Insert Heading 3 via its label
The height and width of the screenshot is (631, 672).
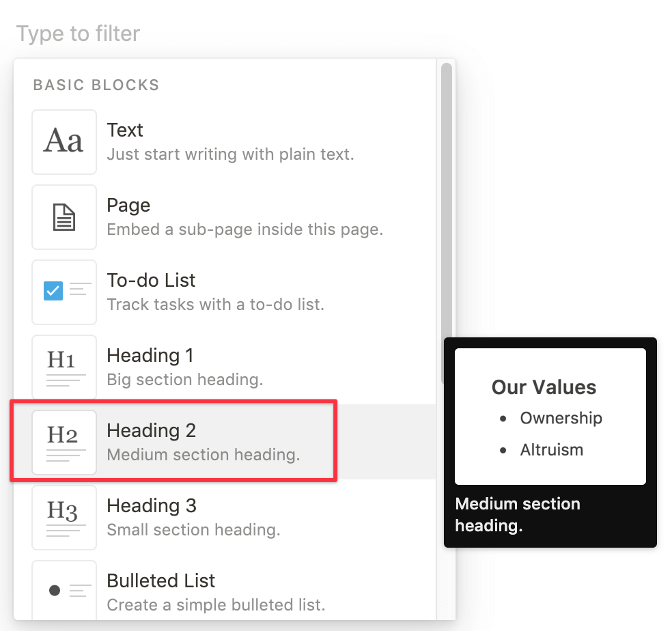152,506
